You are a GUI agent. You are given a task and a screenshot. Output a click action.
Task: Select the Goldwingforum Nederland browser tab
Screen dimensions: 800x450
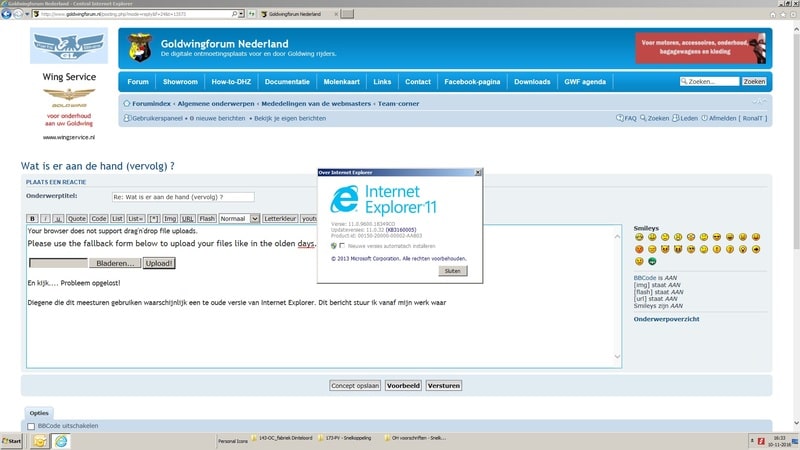click(x=298, y=14)
